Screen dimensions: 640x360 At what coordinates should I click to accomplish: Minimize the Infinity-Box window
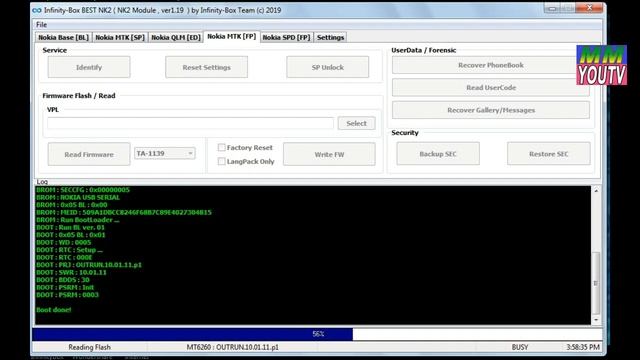point(552,8)
